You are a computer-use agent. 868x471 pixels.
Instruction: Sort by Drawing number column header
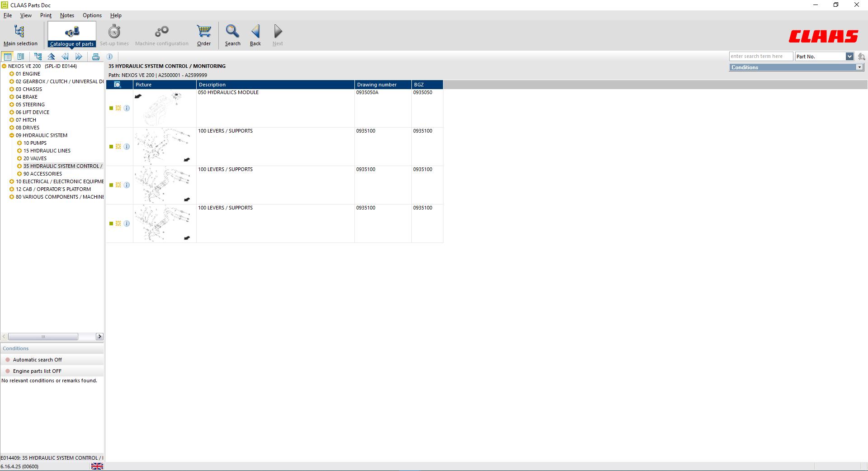tap(383, 85)
